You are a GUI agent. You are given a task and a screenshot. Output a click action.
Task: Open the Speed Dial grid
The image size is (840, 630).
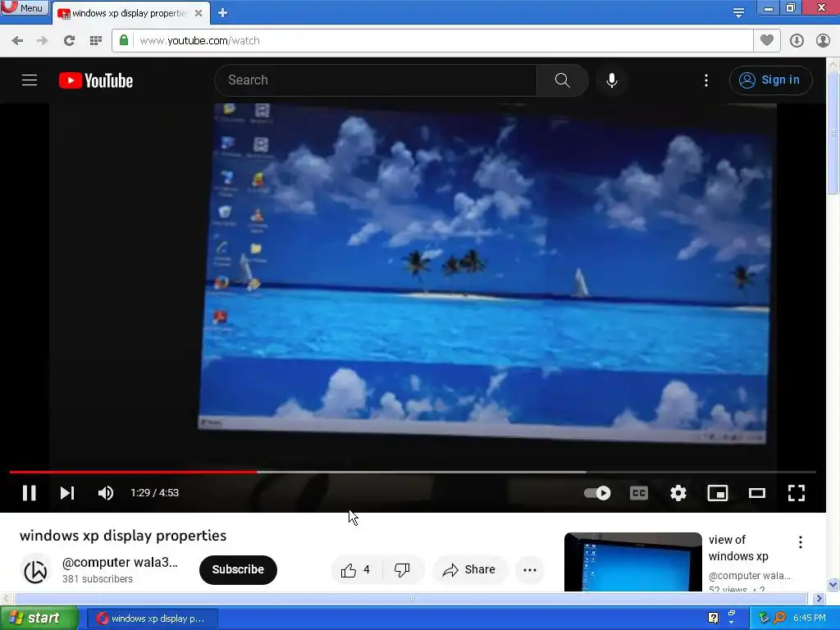(x=96, y=41)
